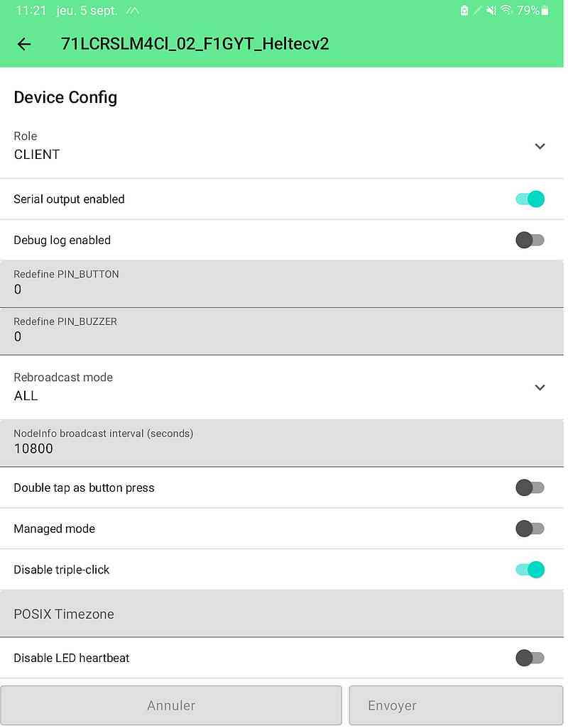Enable the Debug log switch
This screenshot has width=568, height=728.
(530, 240)
